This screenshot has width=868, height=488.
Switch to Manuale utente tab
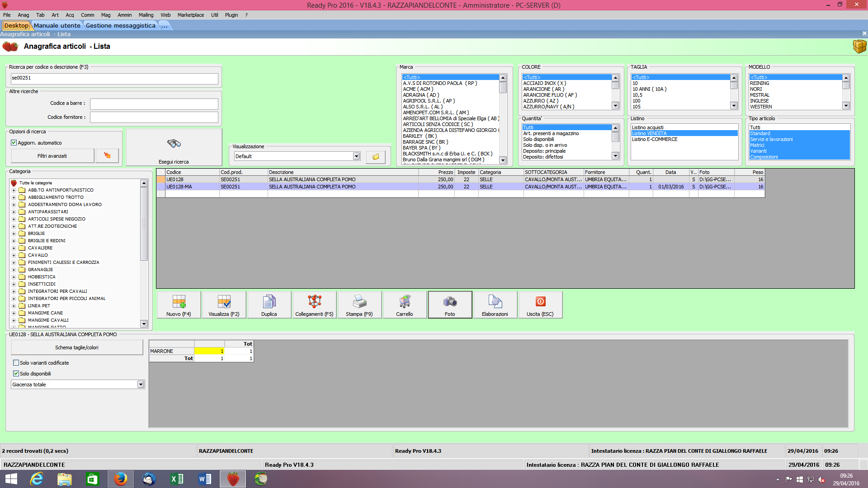(57, 26)
